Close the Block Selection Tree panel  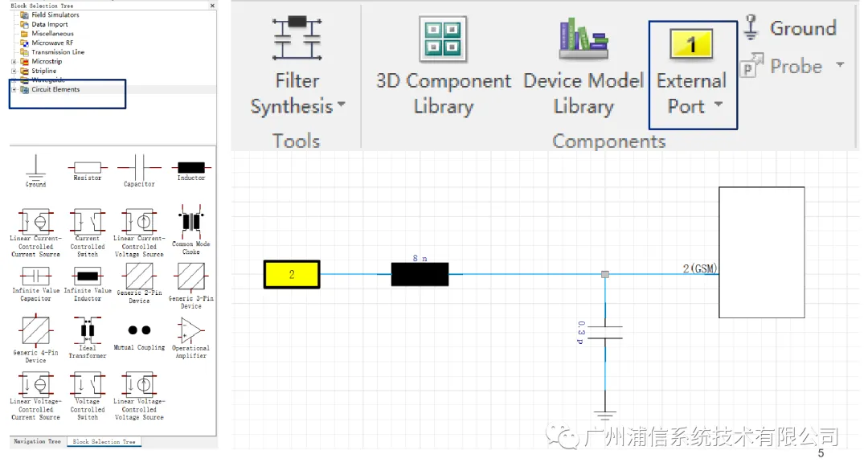(212, 6)
